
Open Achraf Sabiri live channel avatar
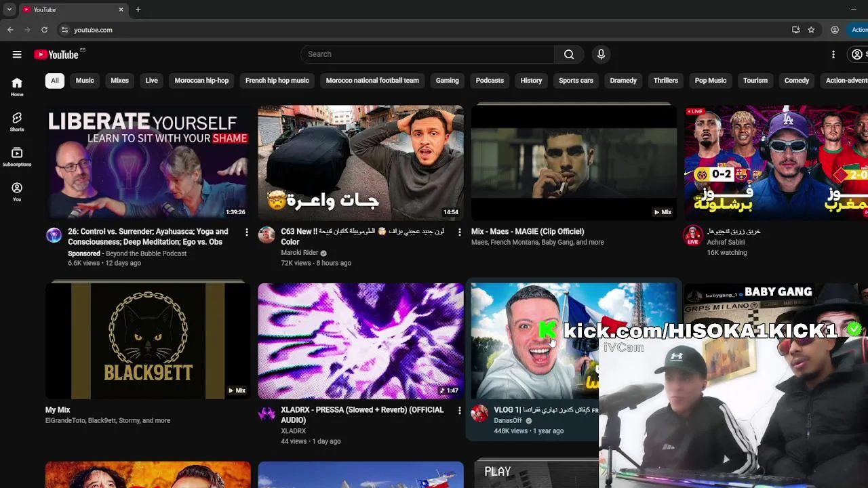(x=692, y=235)
